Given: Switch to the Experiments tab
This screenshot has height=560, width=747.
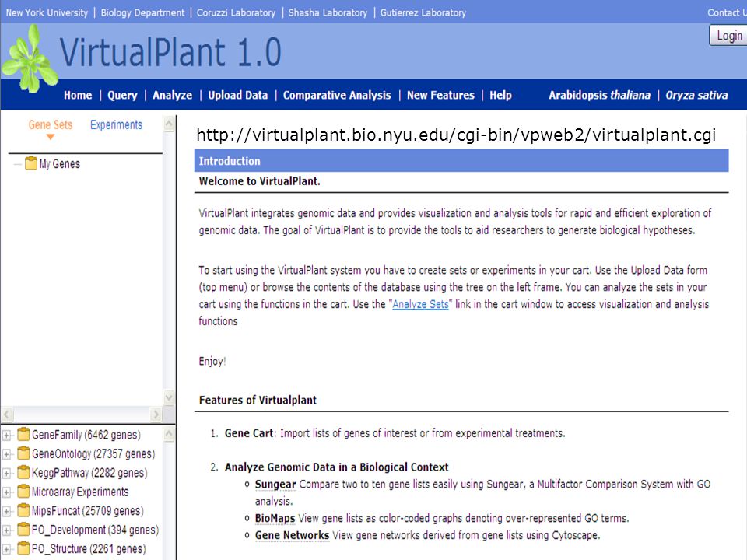Looking at the screenshot, I should 116,124.
